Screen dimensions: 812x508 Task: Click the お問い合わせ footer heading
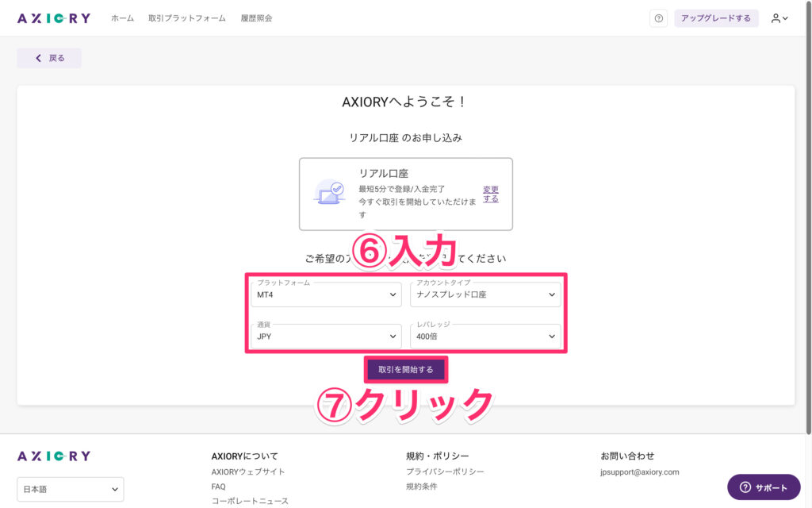(x=627, y=456)
